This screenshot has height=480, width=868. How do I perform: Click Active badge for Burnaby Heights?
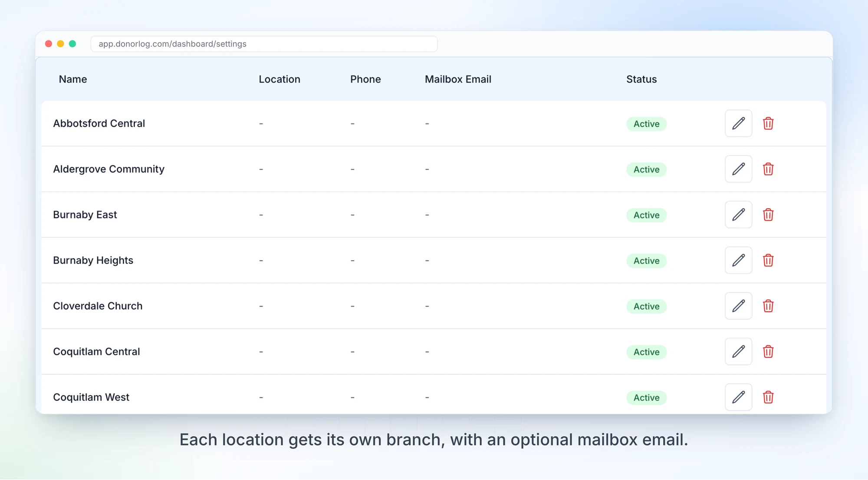[646, 261]
